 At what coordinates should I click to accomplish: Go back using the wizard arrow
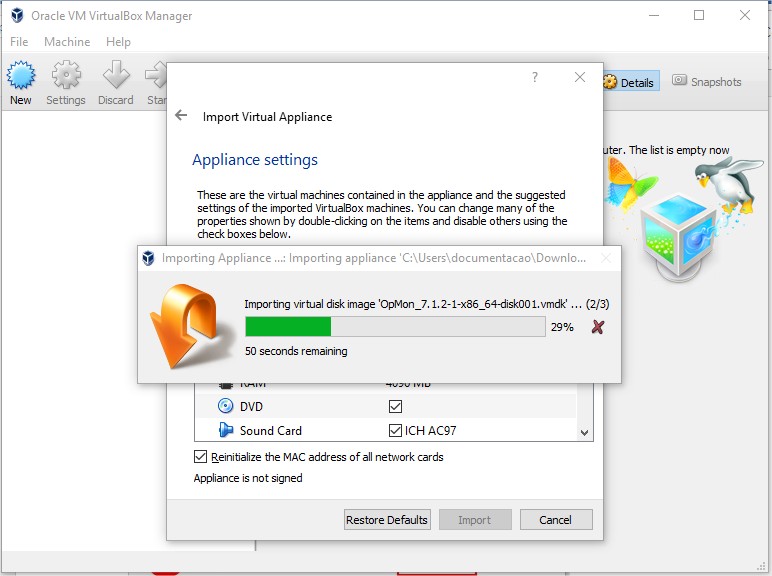pyautogui.click(x=181, y=116)
